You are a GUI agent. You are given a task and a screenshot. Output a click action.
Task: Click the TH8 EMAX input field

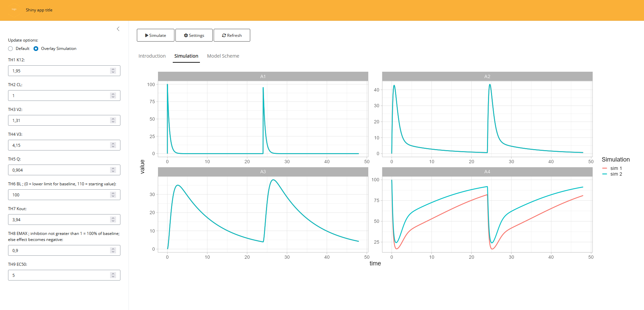point(59,250)
